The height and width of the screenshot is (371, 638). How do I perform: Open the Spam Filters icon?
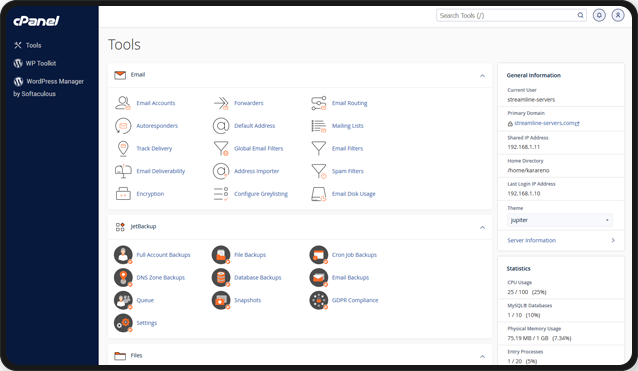(319, 171)
